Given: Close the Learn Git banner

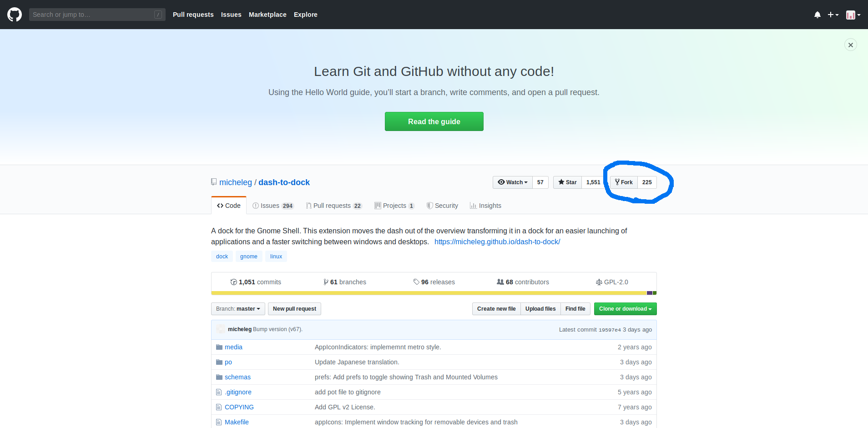Looking at the screenshot, I should point(851,45).
